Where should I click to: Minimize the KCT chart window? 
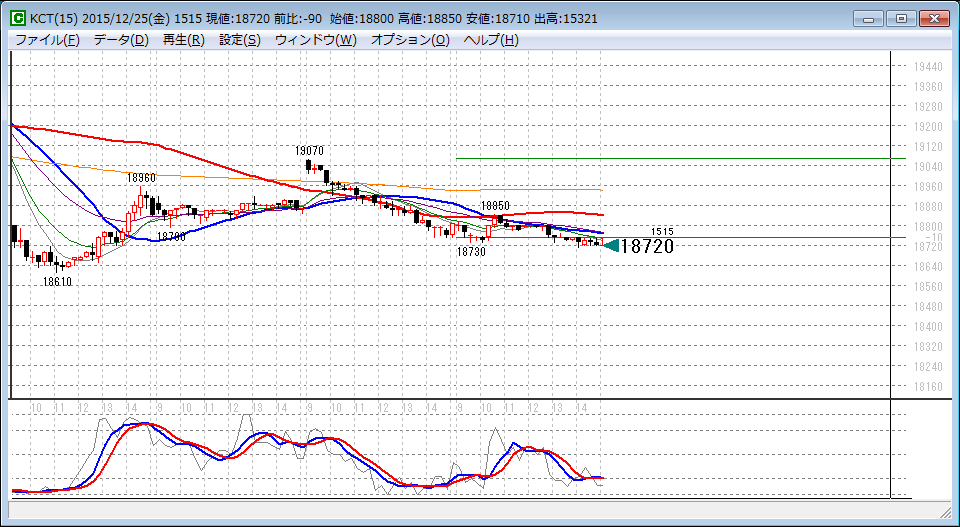871,18
